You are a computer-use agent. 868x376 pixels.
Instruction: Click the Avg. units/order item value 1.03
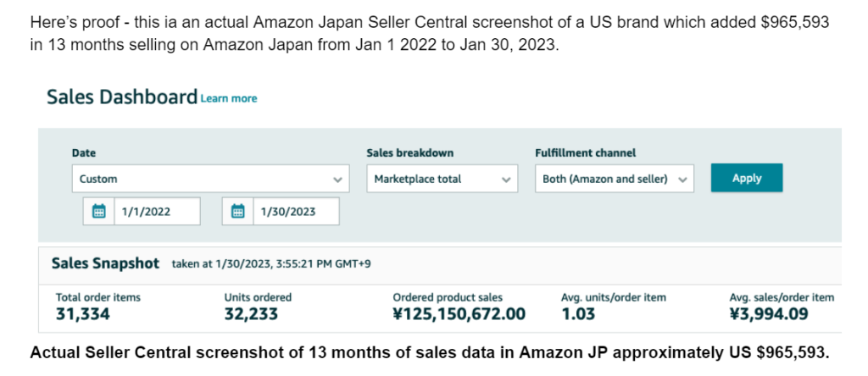pyautogui.click(x=578, y=314)
